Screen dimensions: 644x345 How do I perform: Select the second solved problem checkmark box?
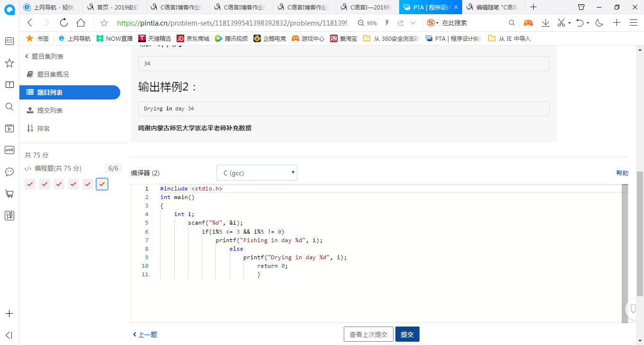[x=45, y=184]
